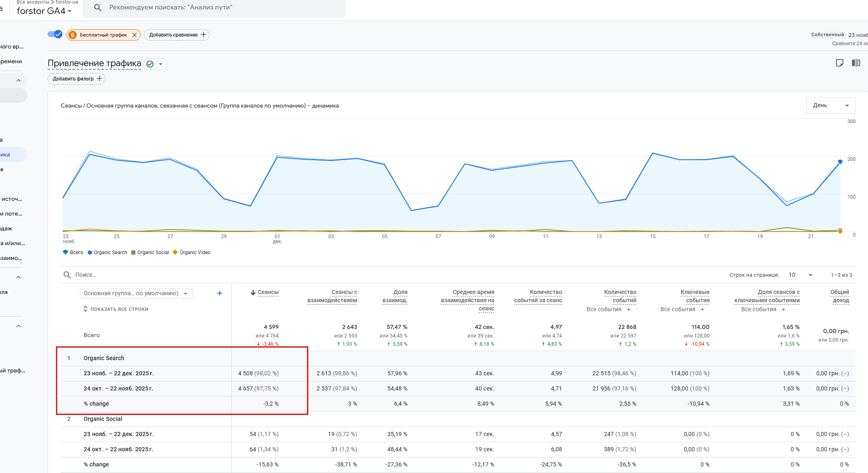868x473 pixels.
Task: Click the edit comparisons columns icon
Action: [x=856, y=63]
